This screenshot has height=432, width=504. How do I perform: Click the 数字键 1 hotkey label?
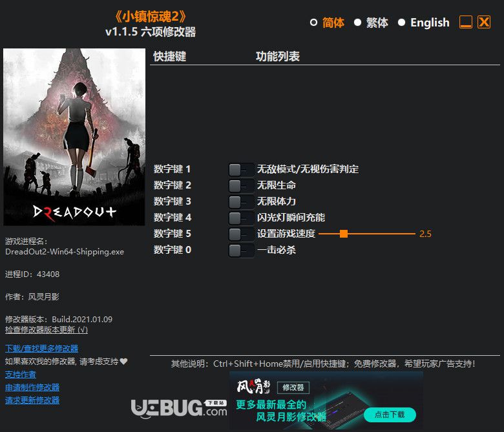[x=172, y=169]
